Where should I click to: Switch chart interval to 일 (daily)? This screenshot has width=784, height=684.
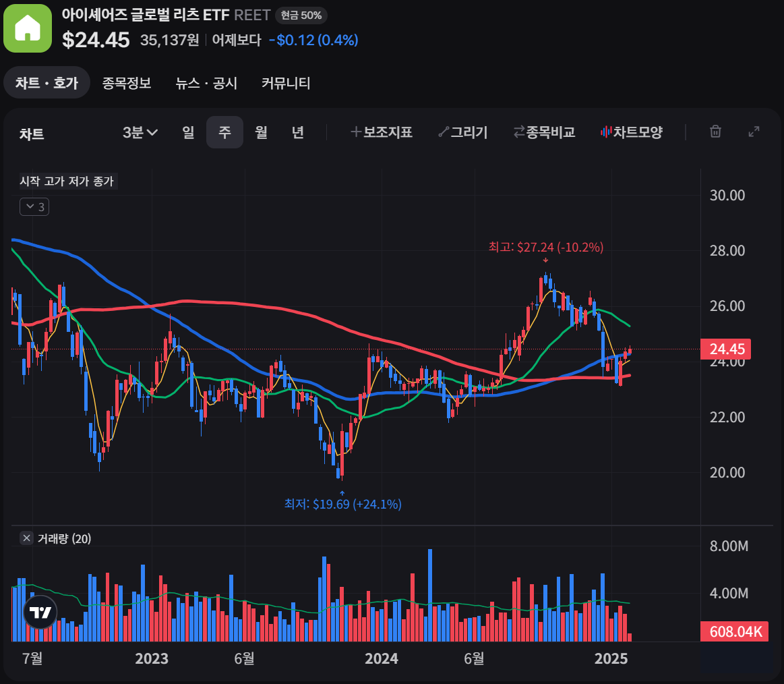188,132
